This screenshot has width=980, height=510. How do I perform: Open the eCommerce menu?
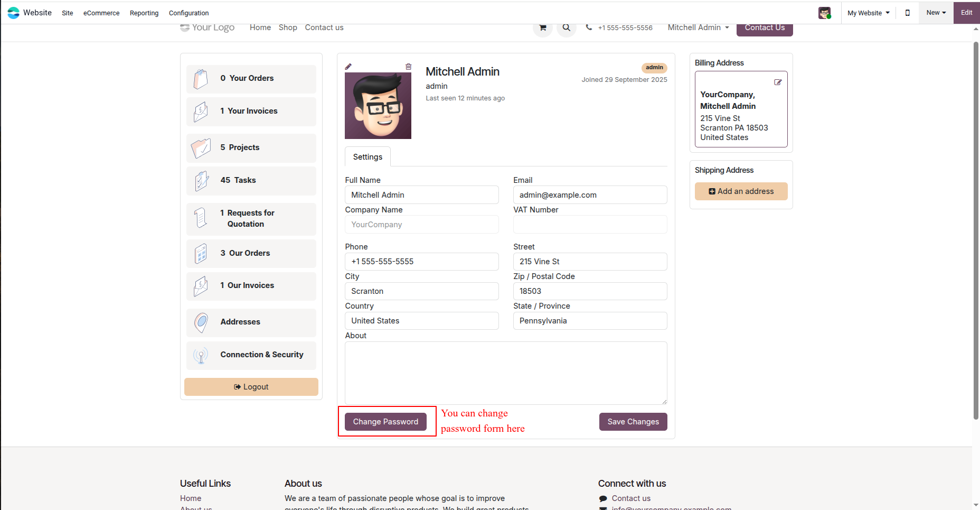click(101, 13)
